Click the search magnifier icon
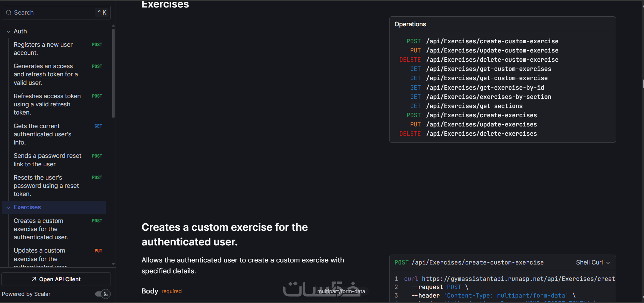 coord(9,13)
